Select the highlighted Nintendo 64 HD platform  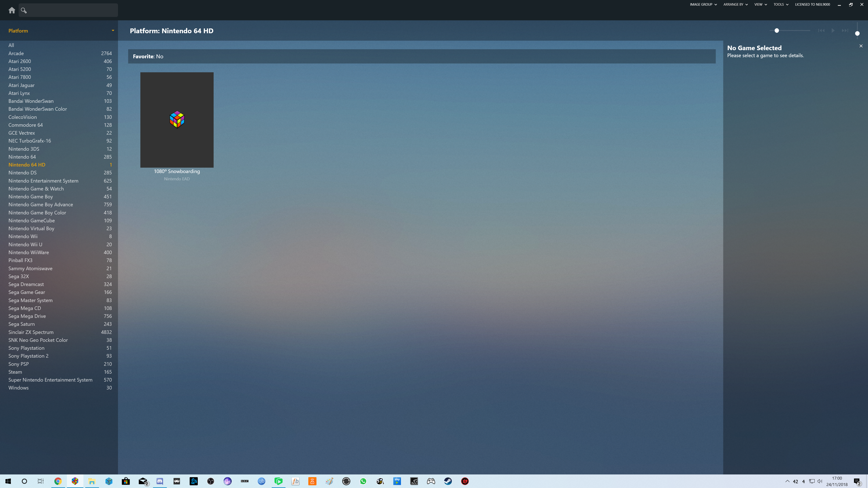coord(59,165)
